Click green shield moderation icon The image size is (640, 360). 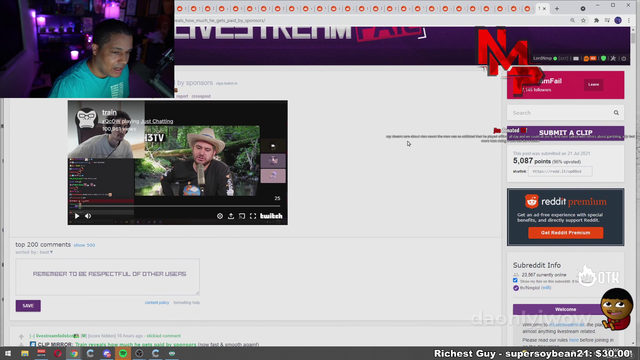point(603,59)
